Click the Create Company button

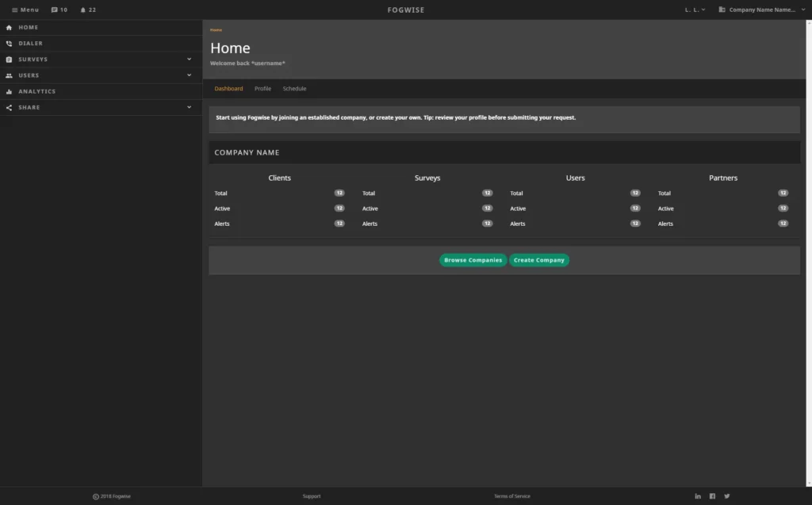[x=538, y=260]
